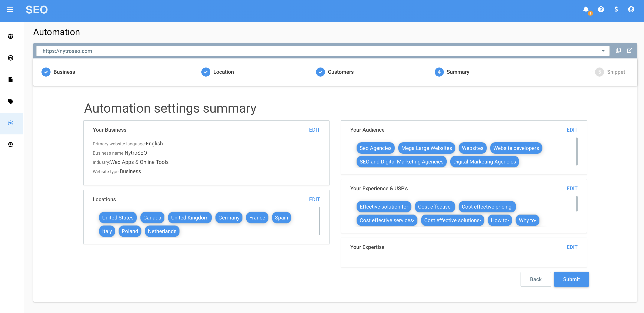Screen dimensions: 644x313
Task: Click the nytroseo.com URL field
Action: [x=323, y=51]
